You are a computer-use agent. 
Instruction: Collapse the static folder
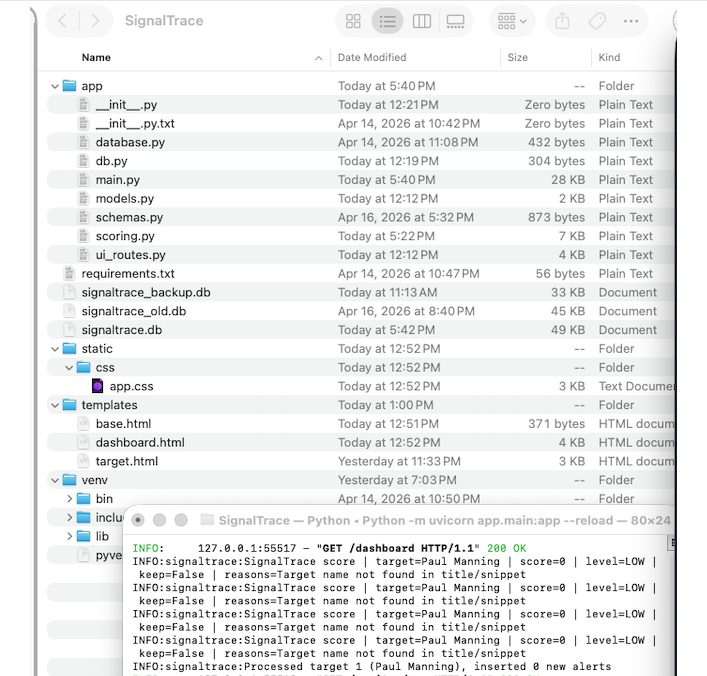(x=55, y=349)
